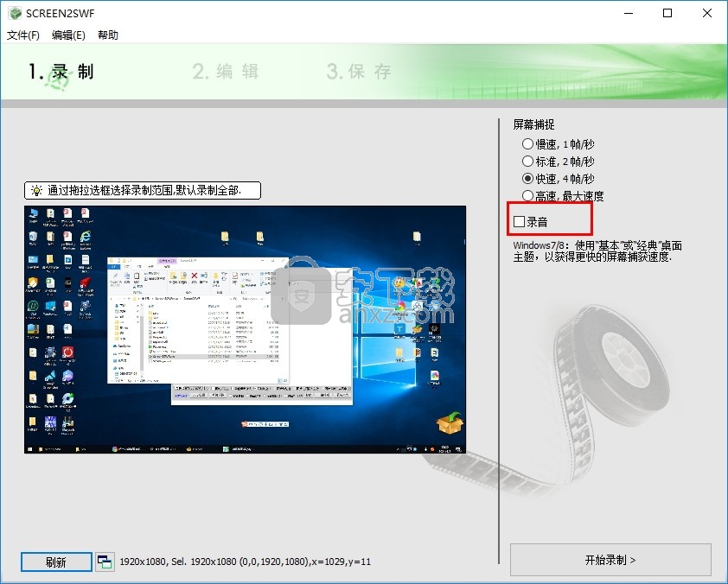728x584 pixels.
Task: Select the 1. 录制 step tab
Action: [x=61, y=72]
